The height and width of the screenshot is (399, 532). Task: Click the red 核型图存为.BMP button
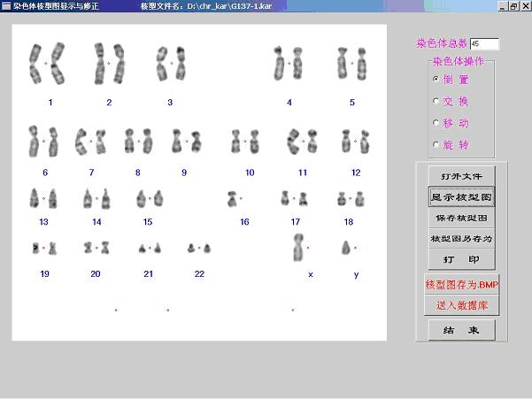click(x=461, y=285)
